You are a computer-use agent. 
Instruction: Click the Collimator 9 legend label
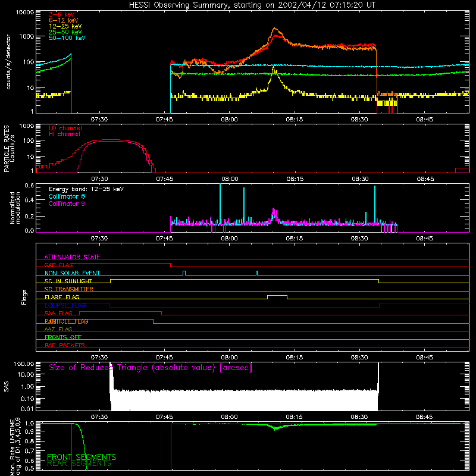tap(67, 203)
